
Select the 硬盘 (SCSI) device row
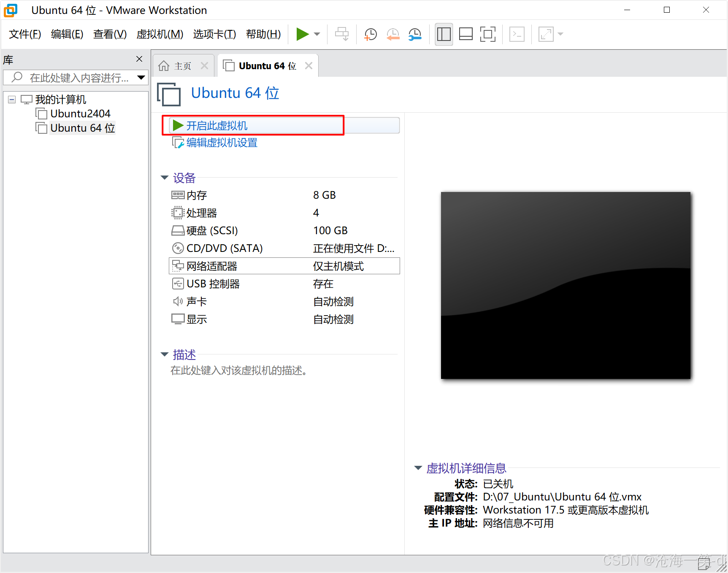284,231
